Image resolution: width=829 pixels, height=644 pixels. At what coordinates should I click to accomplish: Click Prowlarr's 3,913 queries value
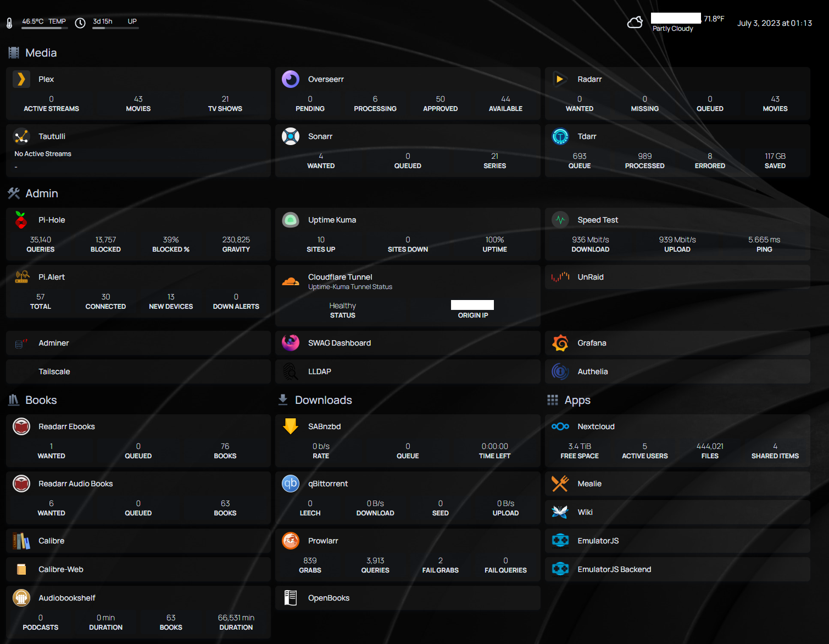[375, 560]
